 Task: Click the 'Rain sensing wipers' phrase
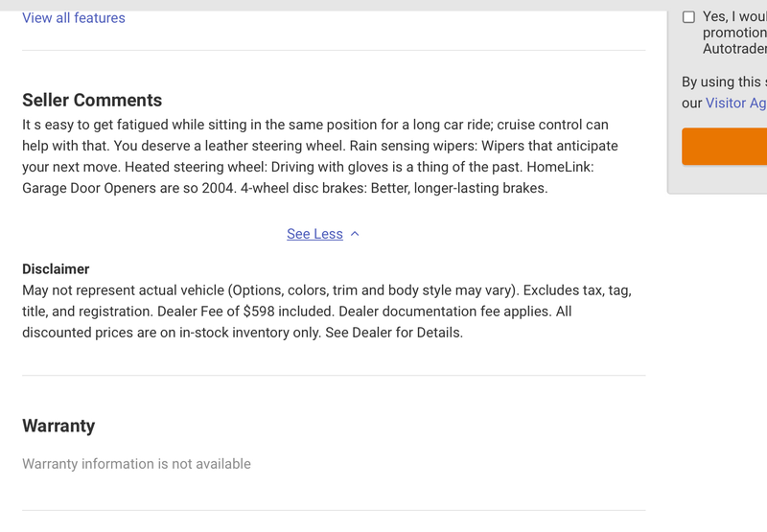(x=413, y=146)
